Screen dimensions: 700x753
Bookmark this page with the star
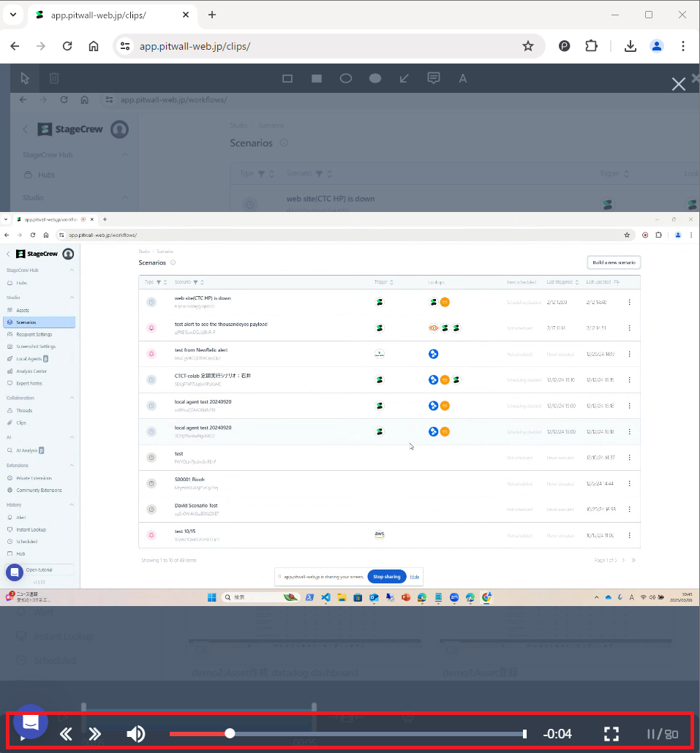(x=528, y=46)
